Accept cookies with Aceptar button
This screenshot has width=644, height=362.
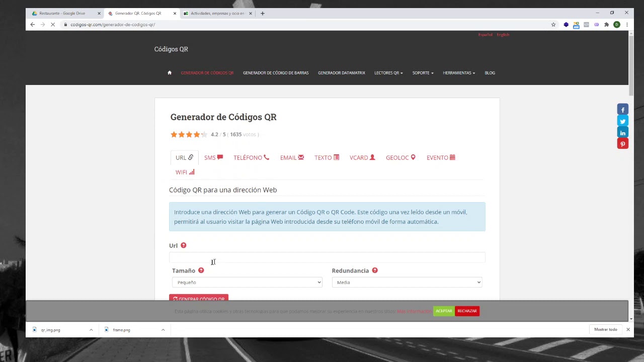(x=444, y=311)
